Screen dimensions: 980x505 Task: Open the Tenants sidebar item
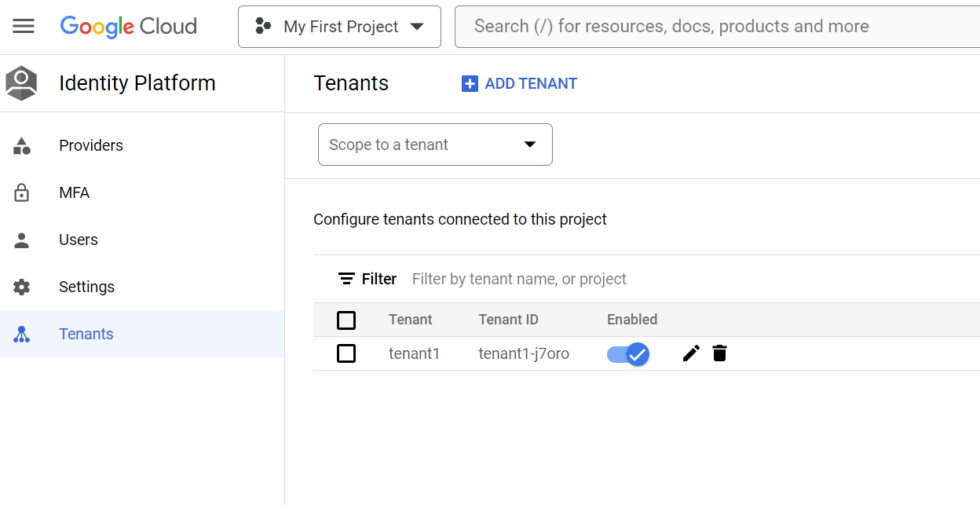[142, 334]
